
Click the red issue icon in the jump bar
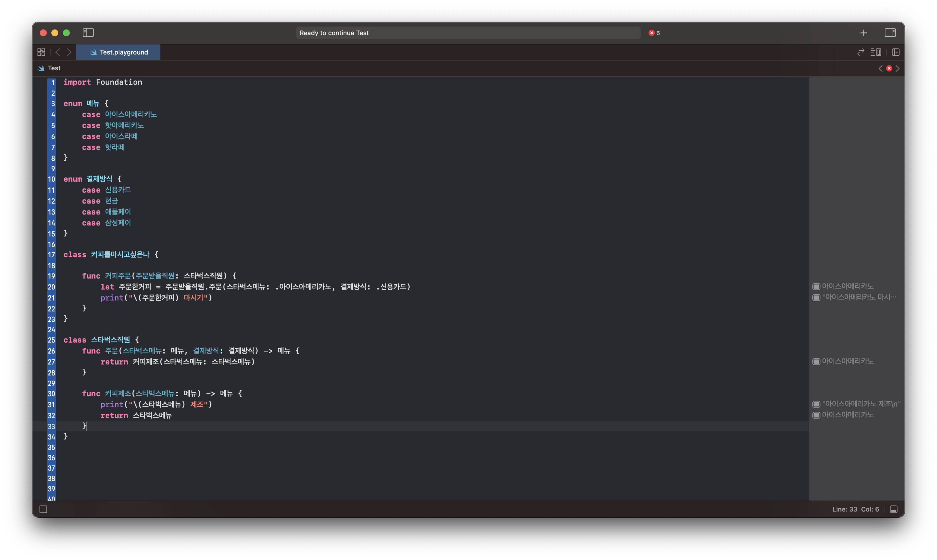pos(889,68)
